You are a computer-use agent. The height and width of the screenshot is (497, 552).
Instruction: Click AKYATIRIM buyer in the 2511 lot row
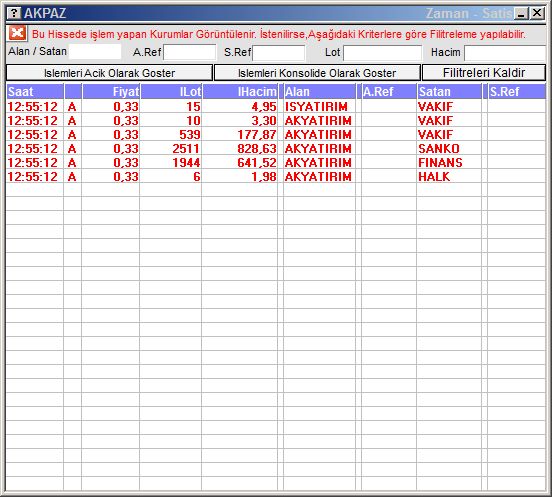point(318,149)
